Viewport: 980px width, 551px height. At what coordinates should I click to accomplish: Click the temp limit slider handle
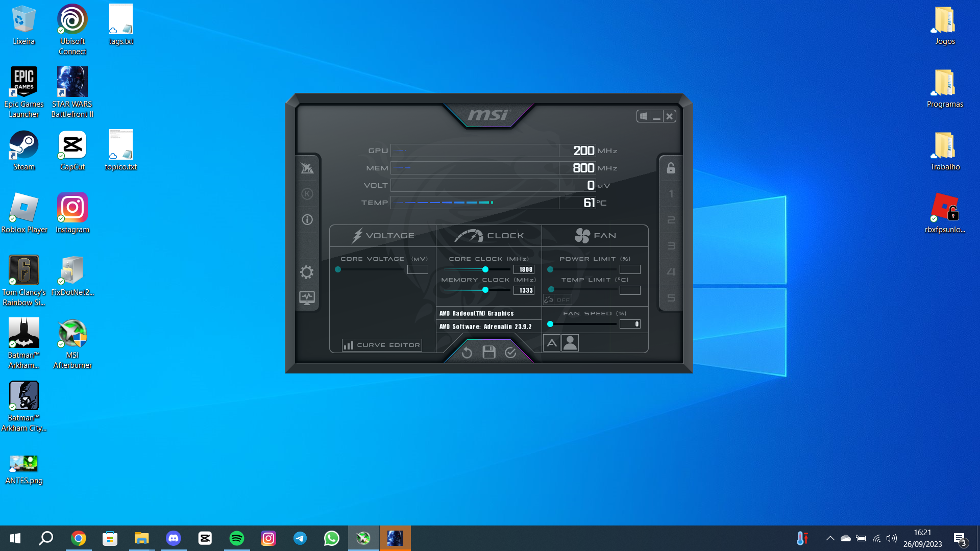coord(551,290)
